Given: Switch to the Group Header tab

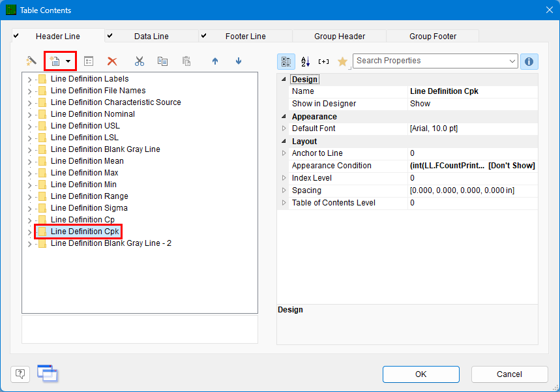Looking at the screenshot, I should tap(340, 36).
